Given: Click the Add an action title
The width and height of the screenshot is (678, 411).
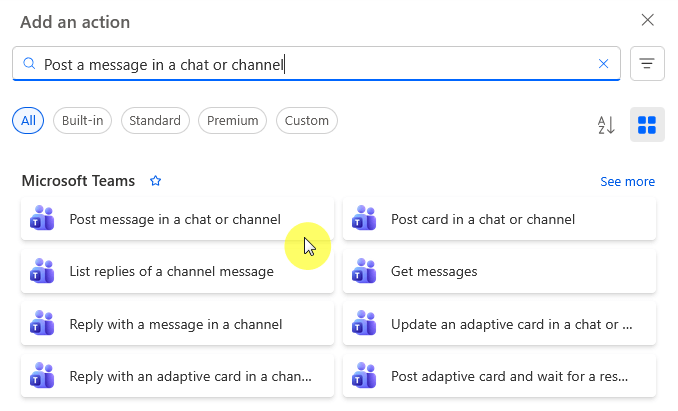Looking at the screenshot, I should (75, 22).
